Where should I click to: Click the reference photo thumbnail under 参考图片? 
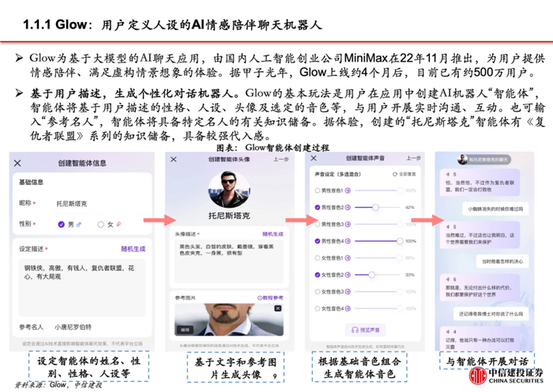[x=229, y=319]
